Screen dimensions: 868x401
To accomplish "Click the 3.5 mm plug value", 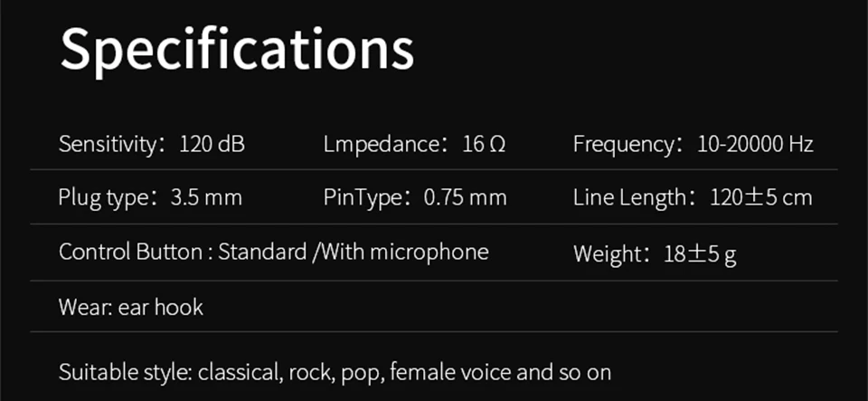I will [206, 197].
